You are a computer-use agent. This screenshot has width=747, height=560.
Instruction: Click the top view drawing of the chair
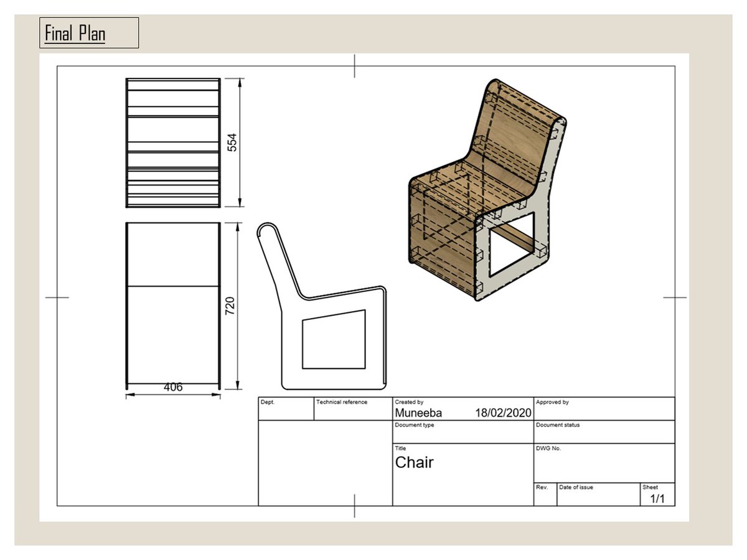[173, 142]
